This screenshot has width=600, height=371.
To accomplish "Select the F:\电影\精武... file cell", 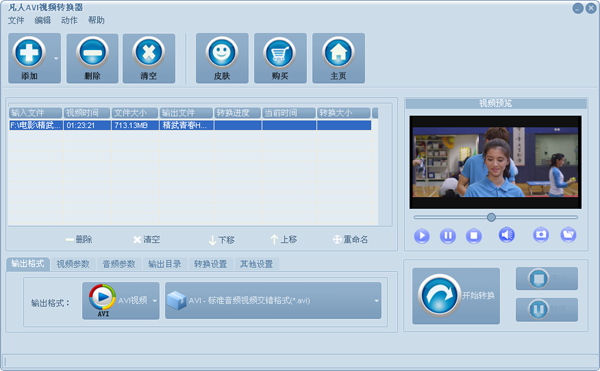I will (36, 125).
